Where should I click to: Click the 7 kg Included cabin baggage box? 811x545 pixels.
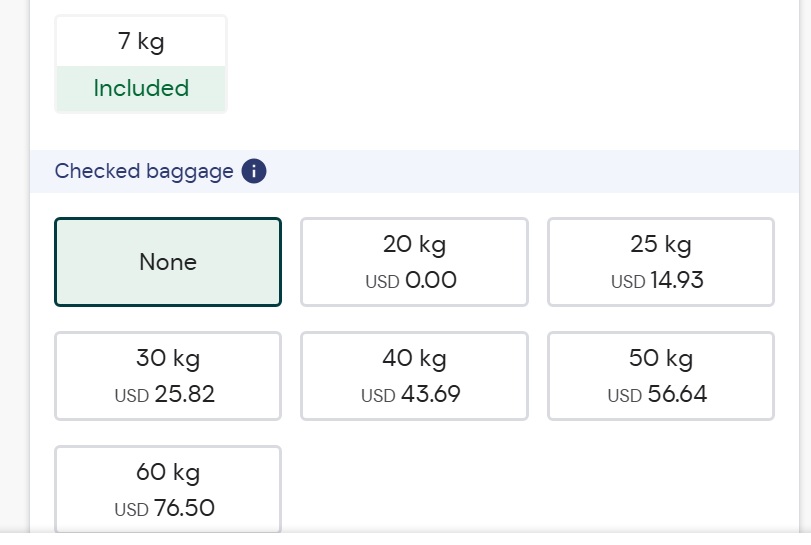coord(141,64)
